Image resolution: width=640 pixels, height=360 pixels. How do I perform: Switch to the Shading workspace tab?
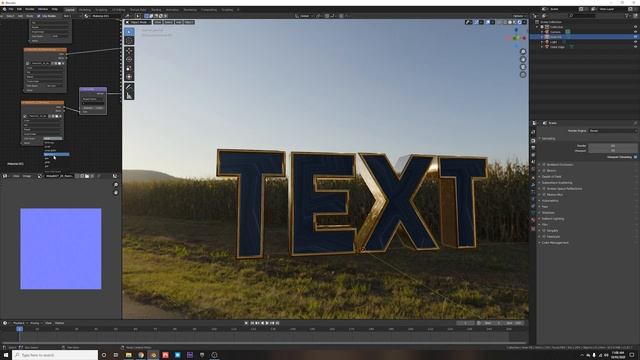click(156, 9)
